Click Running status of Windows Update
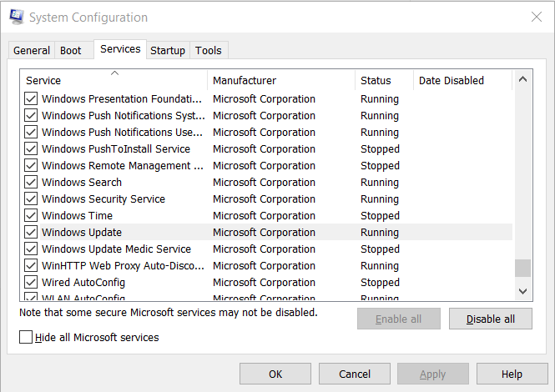555x392 pixels. 380,233
